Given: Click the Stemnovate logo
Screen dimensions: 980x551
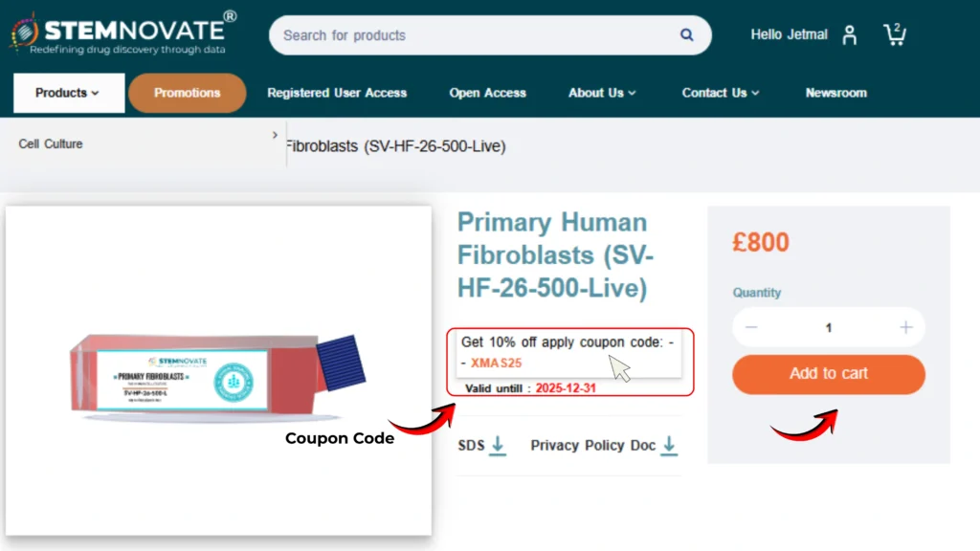Looking at the screenshot, I should [x=124, y=33].
